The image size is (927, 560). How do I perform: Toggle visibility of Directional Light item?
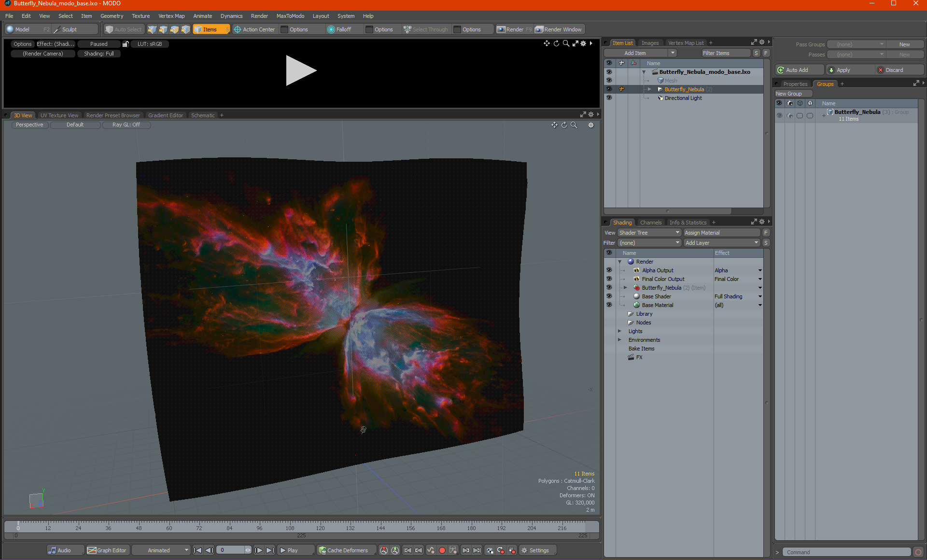tap(609, 98)
